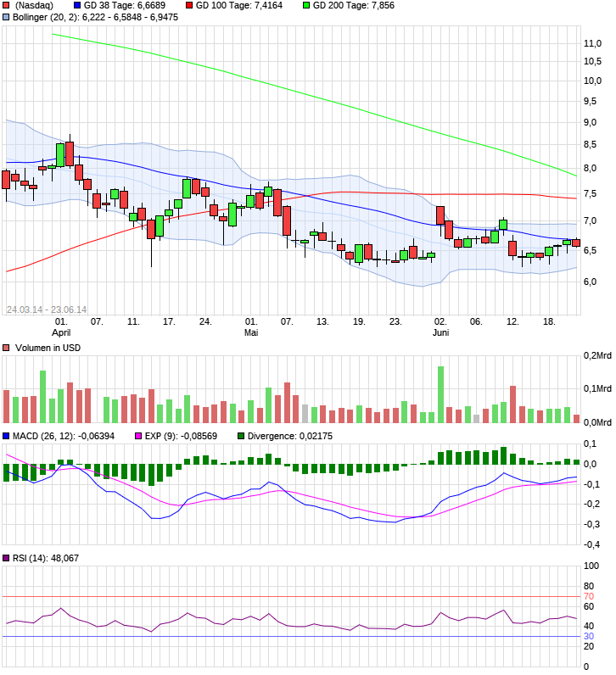Click the Volumen in USD legend swatch
616x675 pixels.
pos(6,348)
